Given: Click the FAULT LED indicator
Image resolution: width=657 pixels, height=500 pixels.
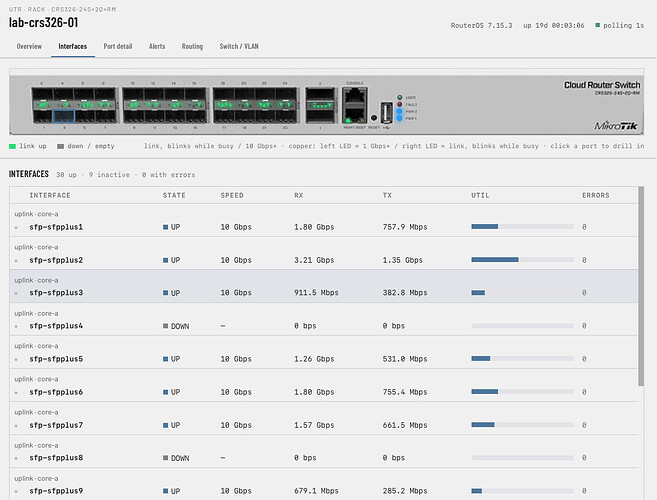Looking at the screenshot, I should (x=399, y=104).
